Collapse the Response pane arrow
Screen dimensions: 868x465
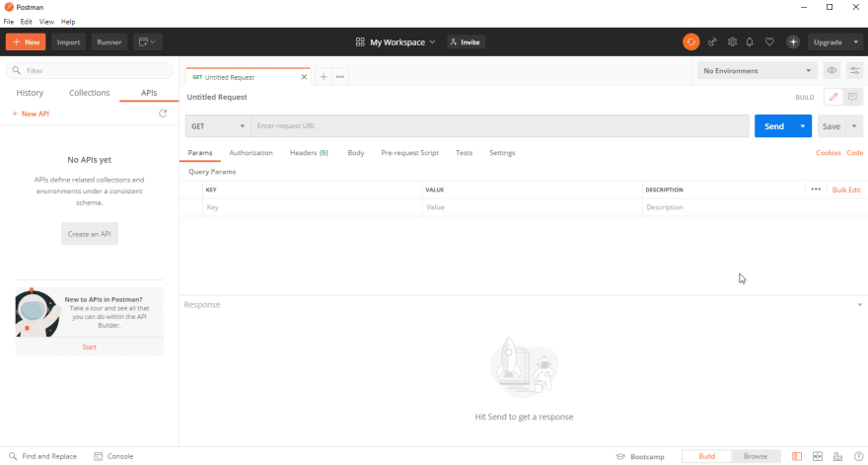pos(860,305)
